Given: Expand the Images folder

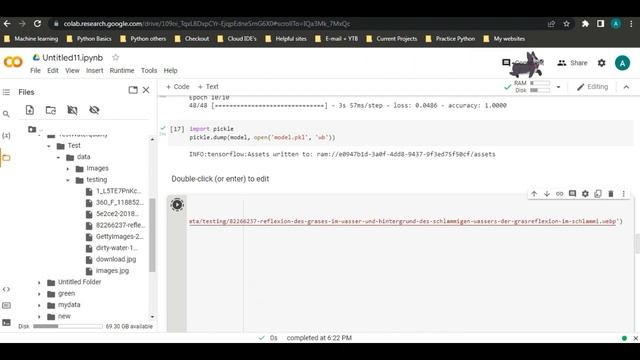Looking at the screenshot, I should coord(68,169).
